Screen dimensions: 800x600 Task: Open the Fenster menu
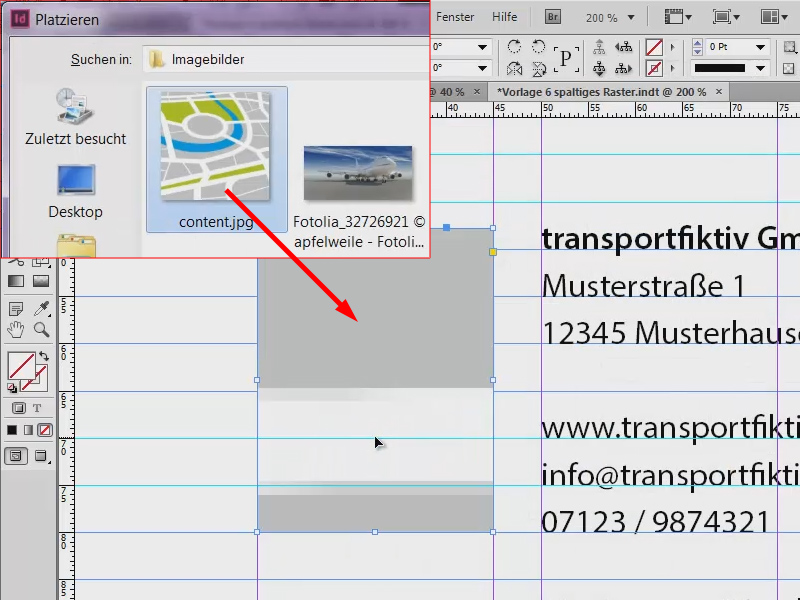455,17
